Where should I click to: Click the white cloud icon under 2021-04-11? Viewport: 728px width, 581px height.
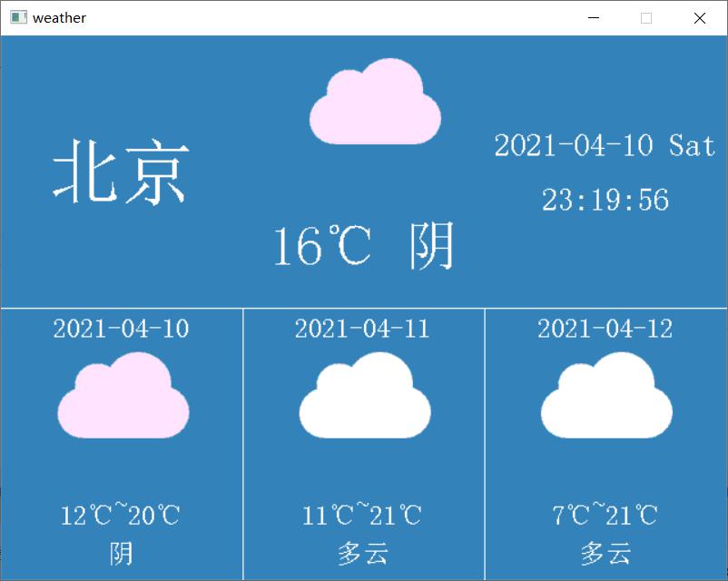tap(365, 395)
